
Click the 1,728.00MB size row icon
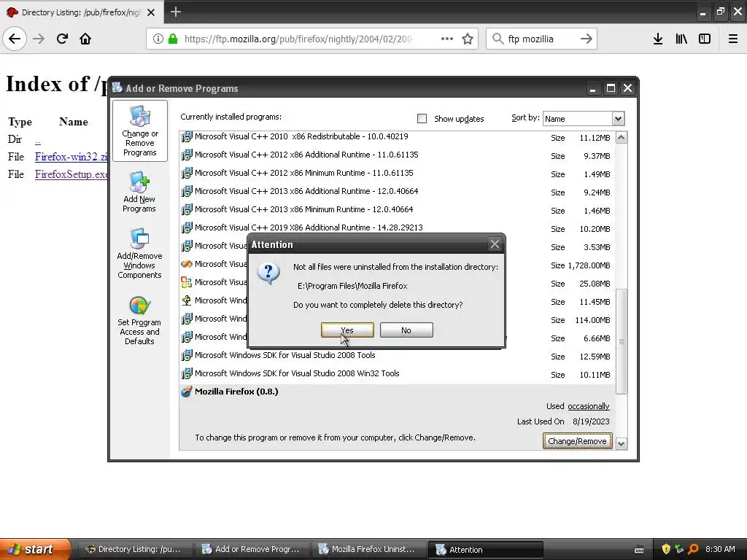click(x=186, y=264)
